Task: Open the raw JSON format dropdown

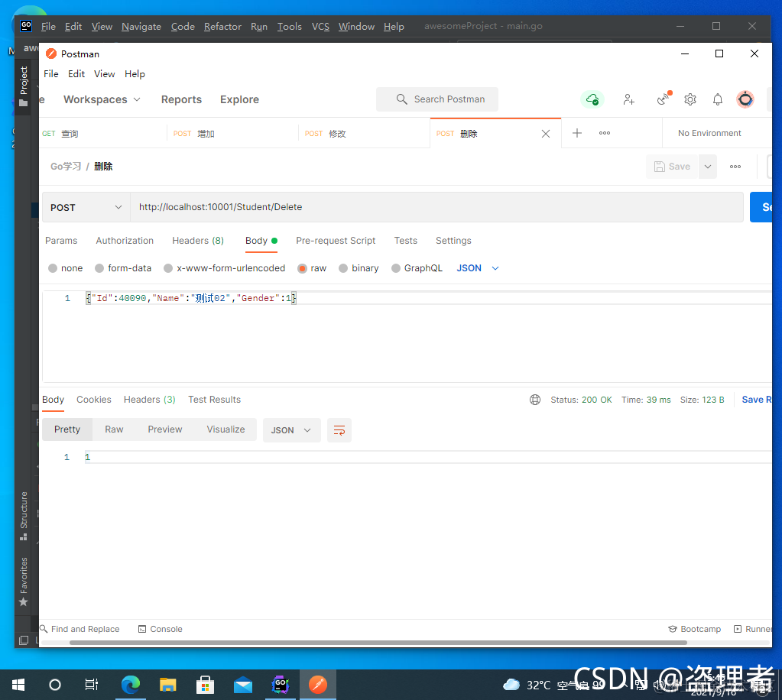Action: 477,268
